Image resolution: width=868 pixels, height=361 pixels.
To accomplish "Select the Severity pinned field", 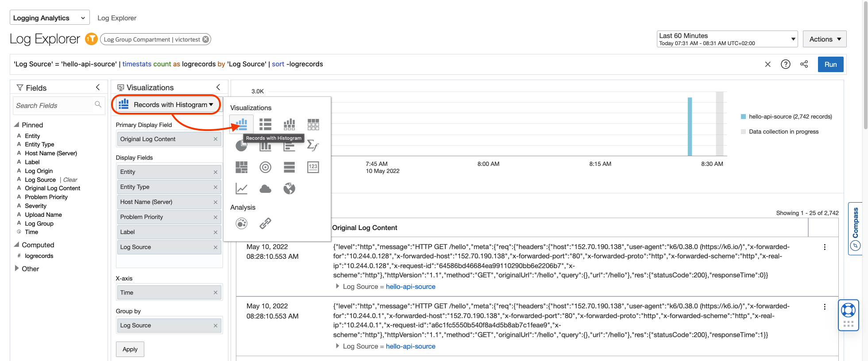I will point(35,206).
